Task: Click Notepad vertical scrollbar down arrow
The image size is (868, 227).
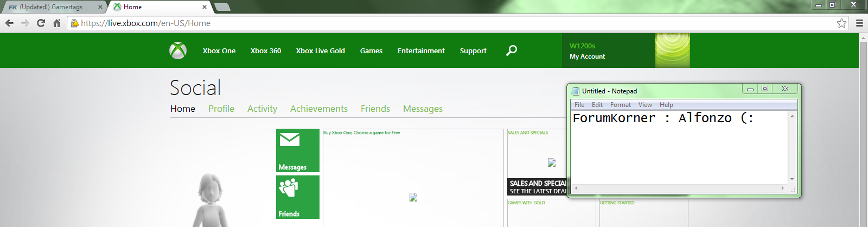Action: click(792, 179)
